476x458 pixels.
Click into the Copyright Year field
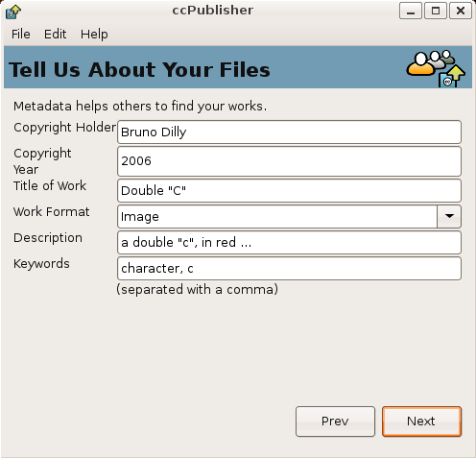point(289,161)
